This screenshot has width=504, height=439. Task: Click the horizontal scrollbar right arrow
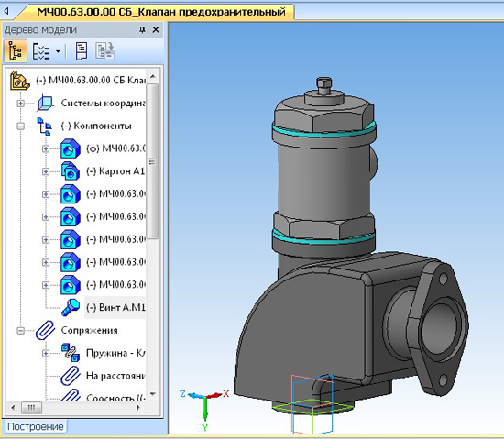(x=139, y=408)
